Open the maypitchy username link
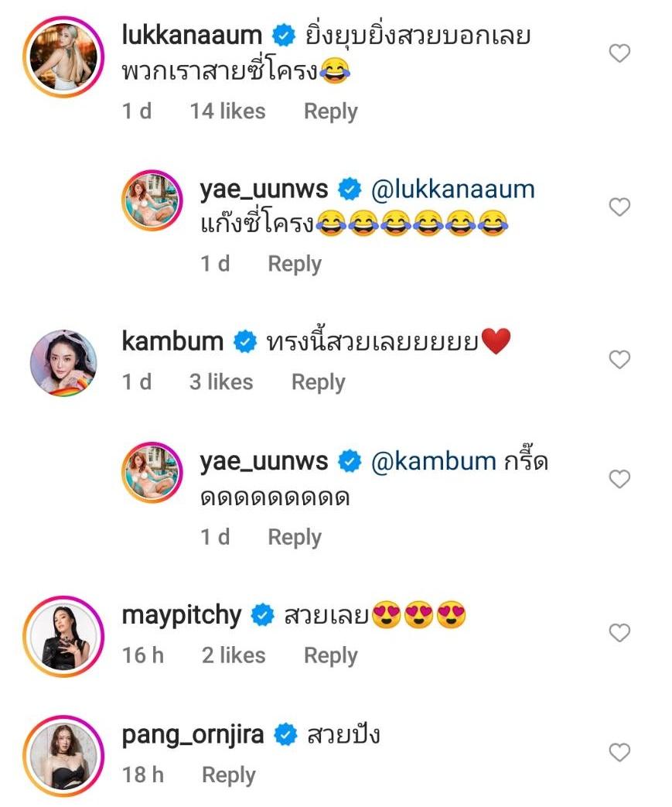The width and height of the screenshot is (672, 807). coord(182,616)
